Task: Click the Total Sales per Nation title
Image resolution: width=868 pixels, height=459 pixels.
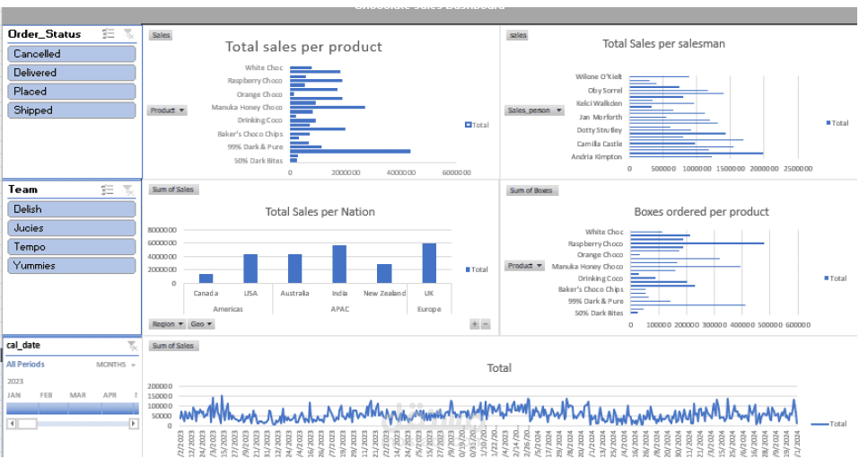Action: (x=320, y=211)
